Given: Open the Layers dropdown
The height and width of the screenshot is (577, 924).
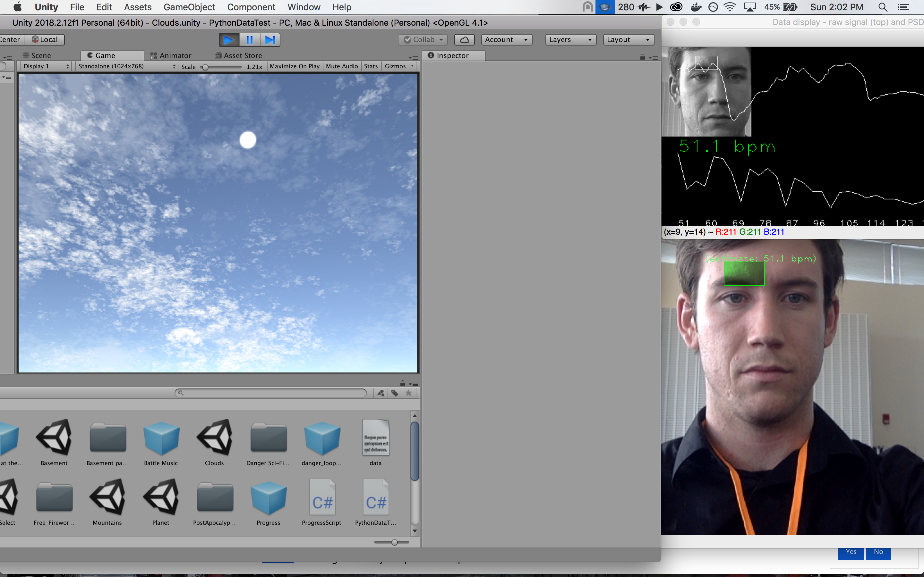Looking at the screenshot, I should pos(570,40).
